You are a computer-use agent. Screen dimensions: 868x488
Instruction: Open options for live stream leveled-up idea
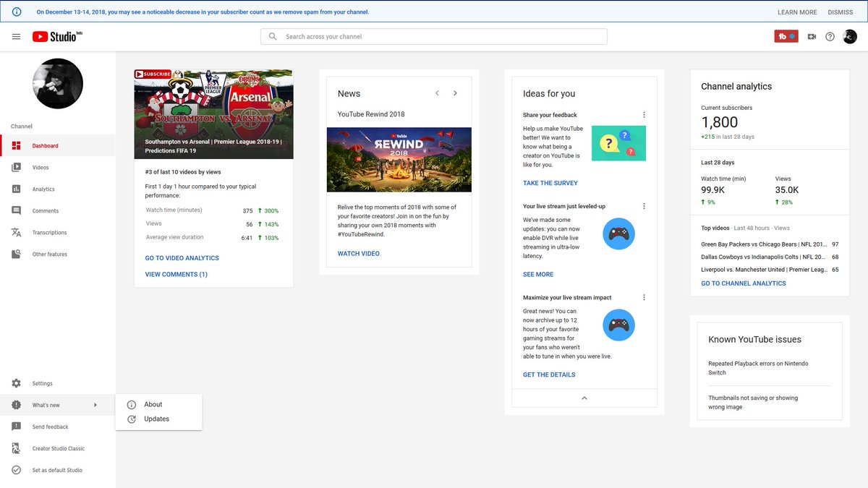point(644,206)
